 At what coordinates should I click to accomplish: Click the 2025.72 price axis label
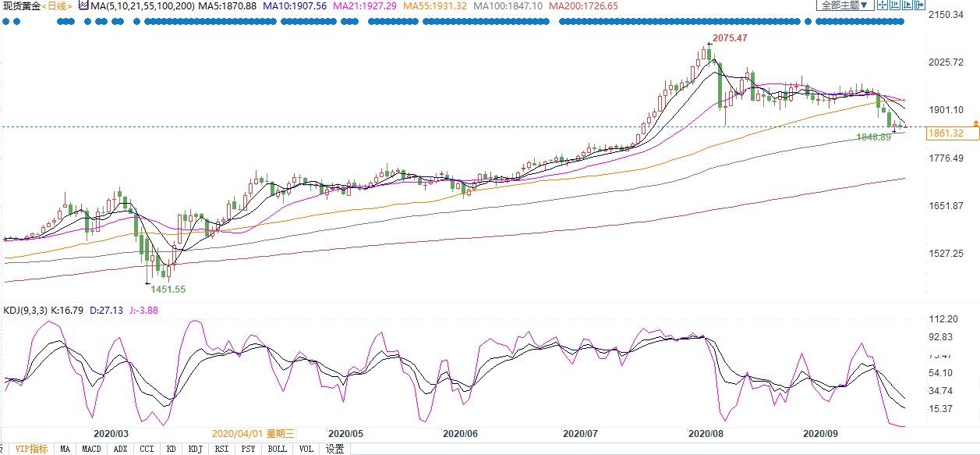coord(947,62)
